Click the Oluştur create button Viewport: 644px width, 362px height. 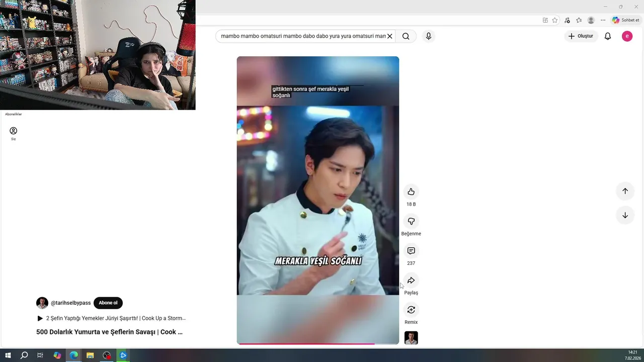581,36
